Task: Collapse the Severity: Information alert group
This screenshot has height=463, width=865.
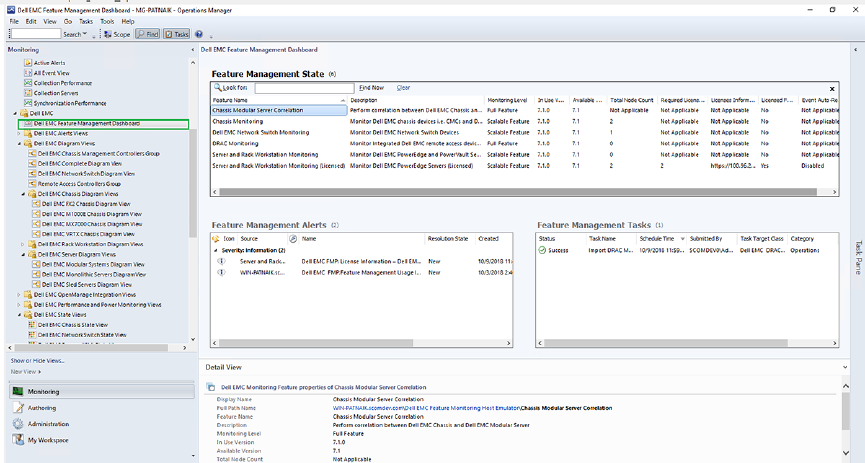Action: pyautogui.click(x=216, y=251)
